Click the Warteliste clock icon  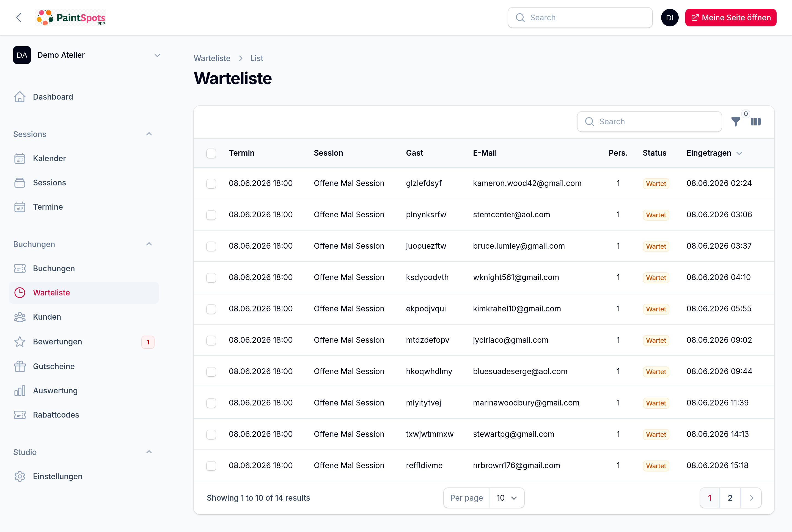20,292
